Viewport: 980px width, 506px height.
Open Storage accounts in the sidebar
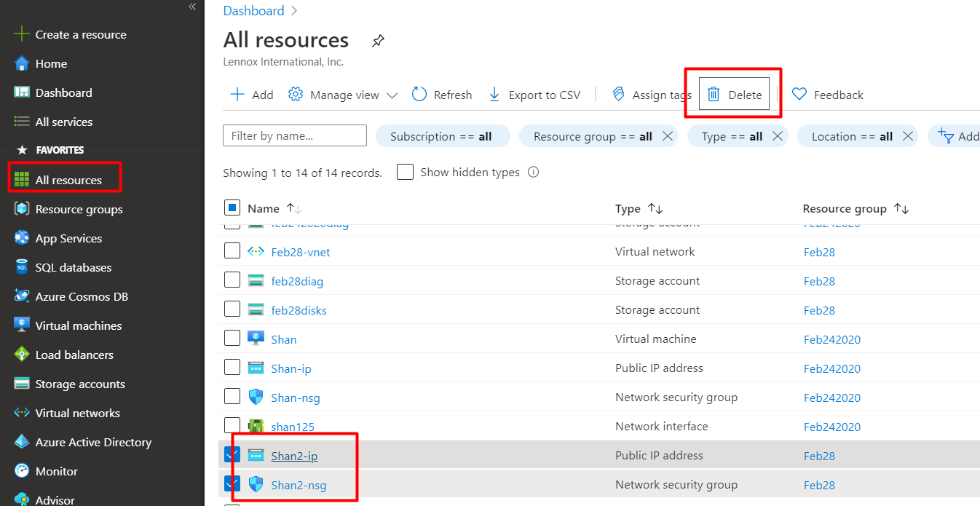pos(80,384)
